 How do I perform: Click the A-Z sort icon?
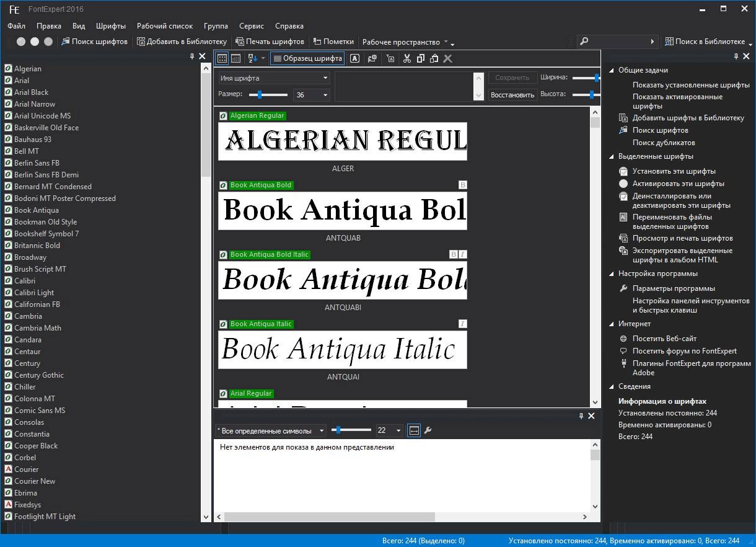click(x=252, y=58)
